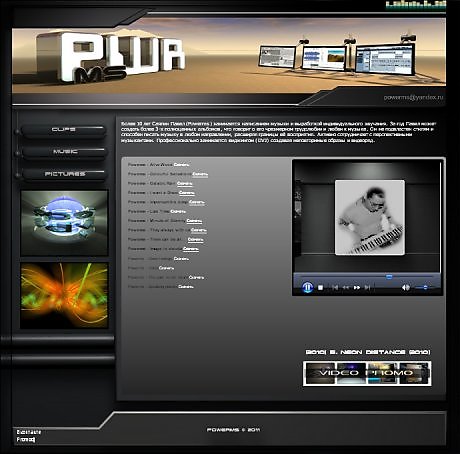Pause playback with the blue pause button
Viewport: 460px width, 454px height.
(307, 287)
